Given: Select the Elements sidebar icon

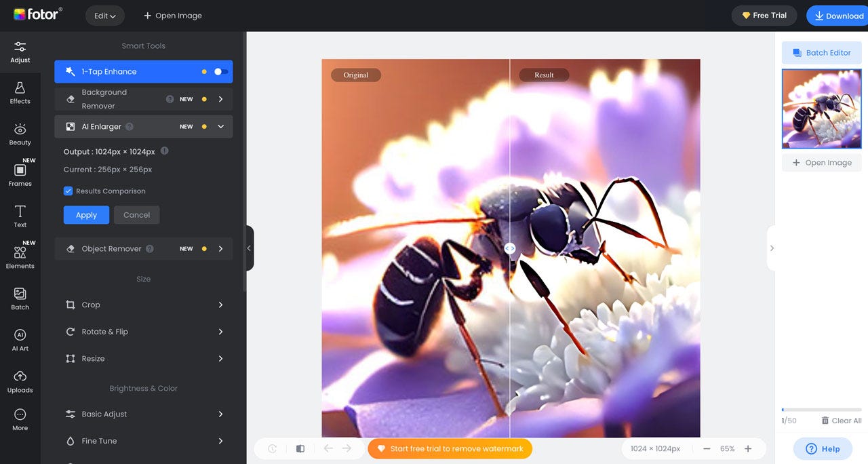Looking at the screenshot, I should [x=20, y=256].
